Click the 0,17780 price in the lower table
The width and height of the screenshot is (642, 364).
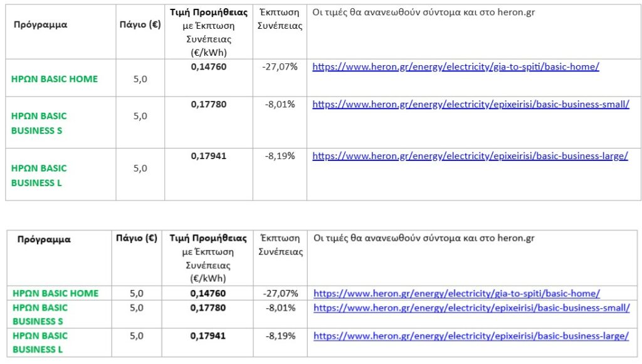pos(208,308)
